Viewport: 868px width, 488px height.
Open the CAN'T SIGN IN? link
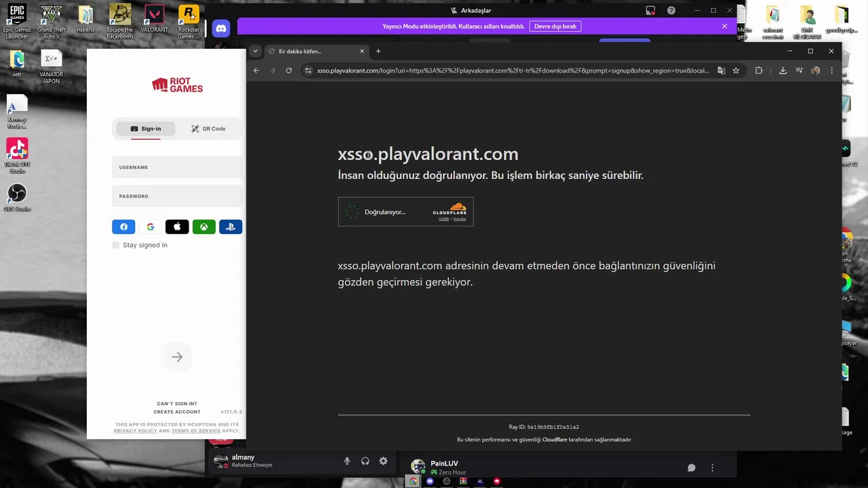pos(177,404)
